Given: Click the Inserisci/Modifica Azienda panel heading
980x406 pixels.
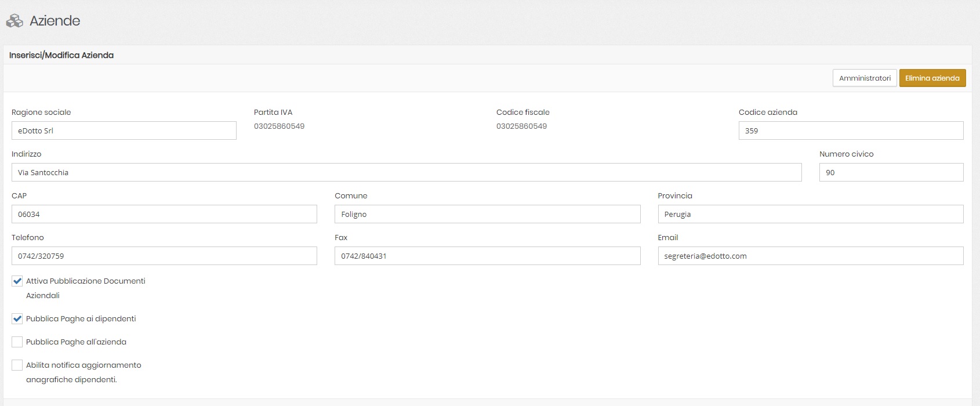Looking at the screenshot, I should [x=61, y=55].
